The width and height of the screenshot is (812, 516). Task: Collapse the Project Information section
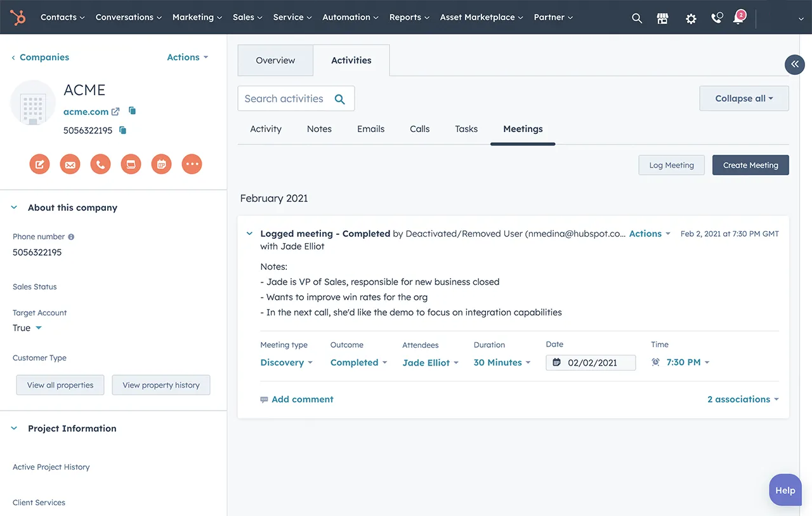(x=15, y=428)
